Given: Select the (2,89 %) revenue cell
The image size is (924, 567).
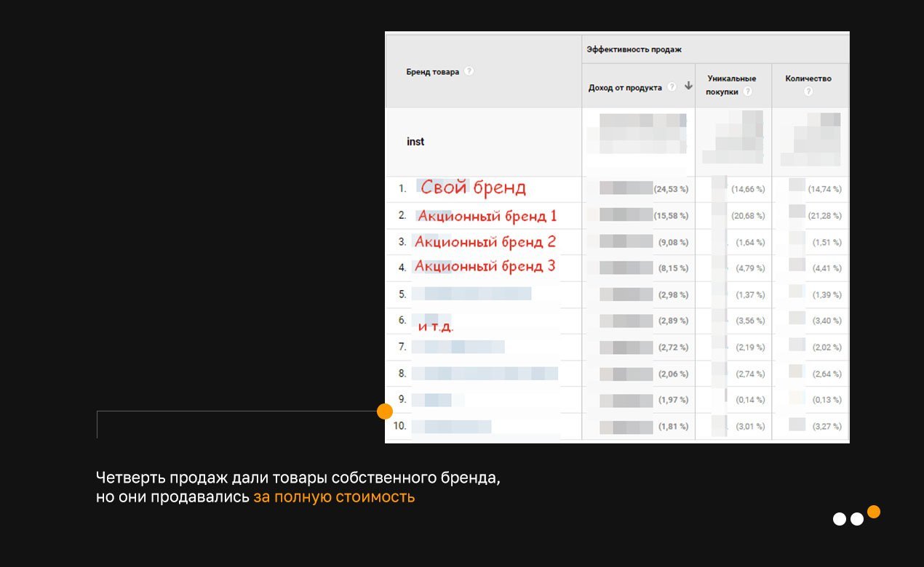Looking at the screenshot, I should point(673,321).
